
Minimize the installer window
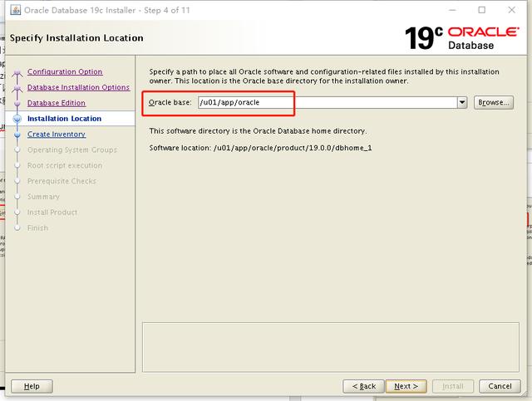tap(452, 10)
